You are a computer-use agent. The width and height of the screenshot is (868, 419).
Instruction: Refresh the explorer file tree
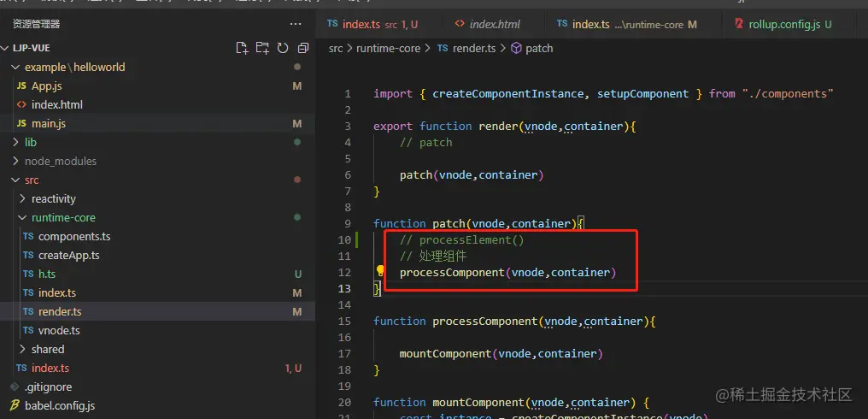[x=283, y=48]
